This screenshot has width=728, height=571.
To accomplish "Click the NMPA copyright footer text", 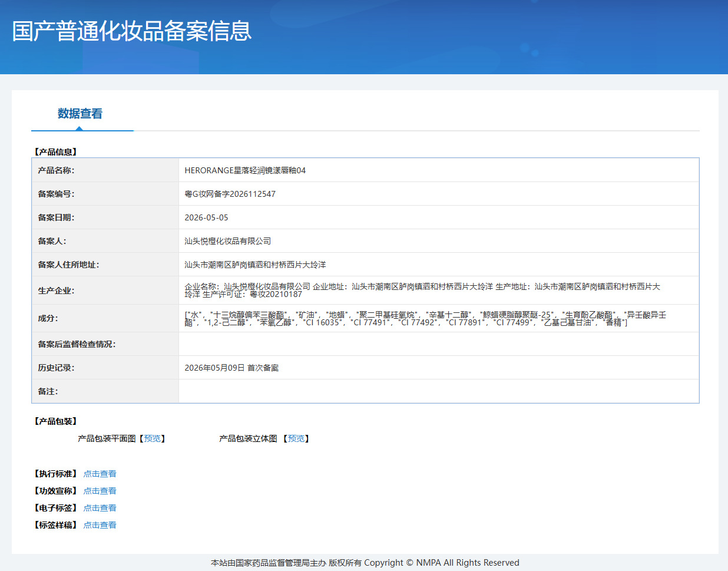I will 365,563.
